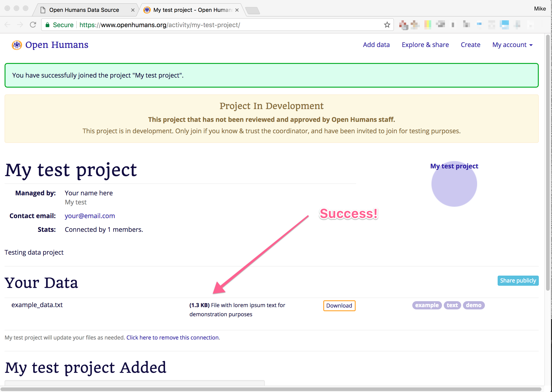Screen dimensions: 552x392
Task: Click the horizontal scrollbar at bottom
Action: pos(271,389)
